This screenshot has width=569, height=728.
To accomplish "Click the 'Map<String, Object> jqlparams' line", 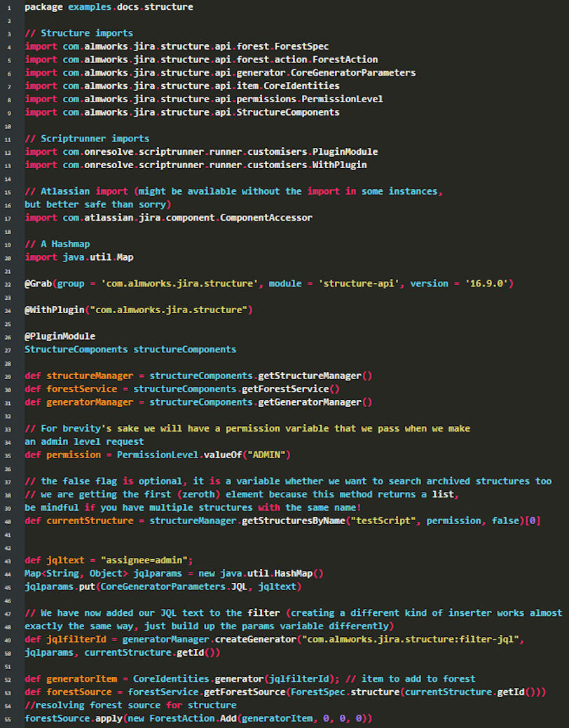I will coord(174,573).
